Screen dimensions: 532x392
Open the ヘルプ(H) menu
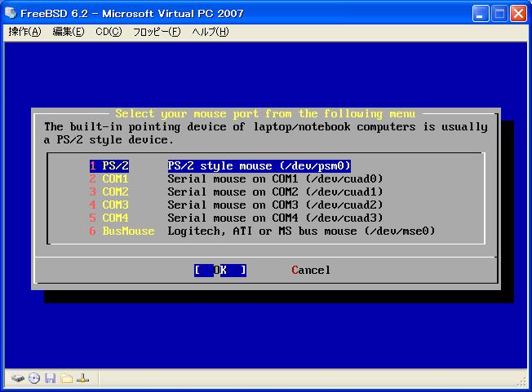click(x=211, y=32)
